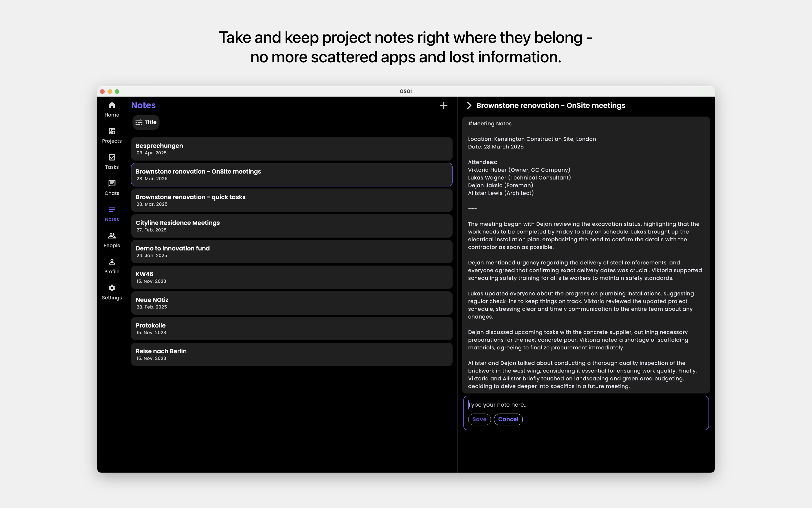Click the 'Type your note here' field
Image resolution: width=812 pixels, height=508 pixels.
click(x=586, y=404)
